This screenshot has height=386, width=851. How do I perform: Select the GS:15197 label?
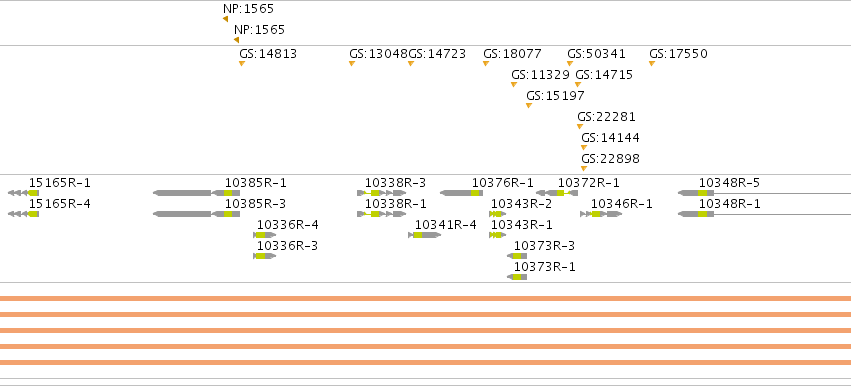pos(555,96)
